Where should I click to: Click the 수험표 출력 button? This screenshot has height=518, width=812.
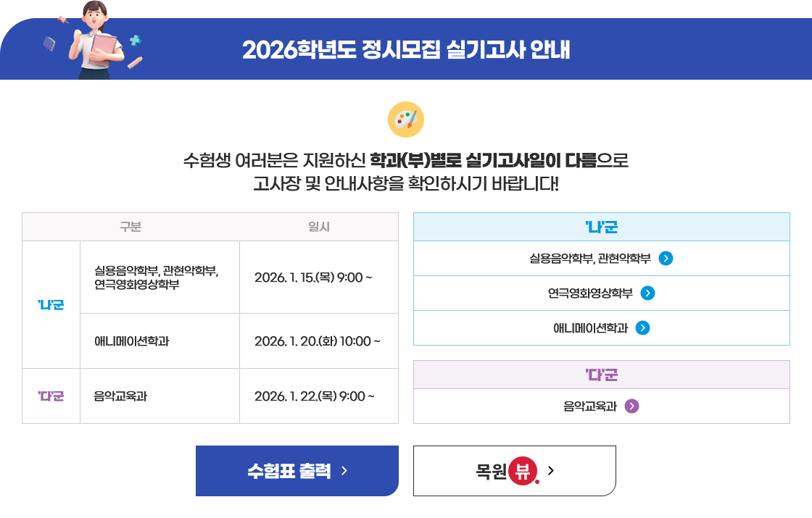(x=297, y=470)
